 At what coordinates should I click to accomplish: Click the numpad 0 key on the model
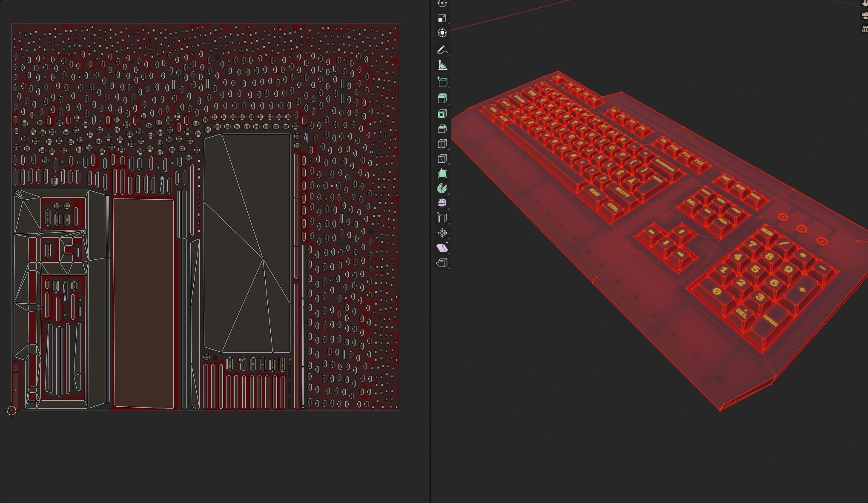pyautogui.click(x=716, y=291)
